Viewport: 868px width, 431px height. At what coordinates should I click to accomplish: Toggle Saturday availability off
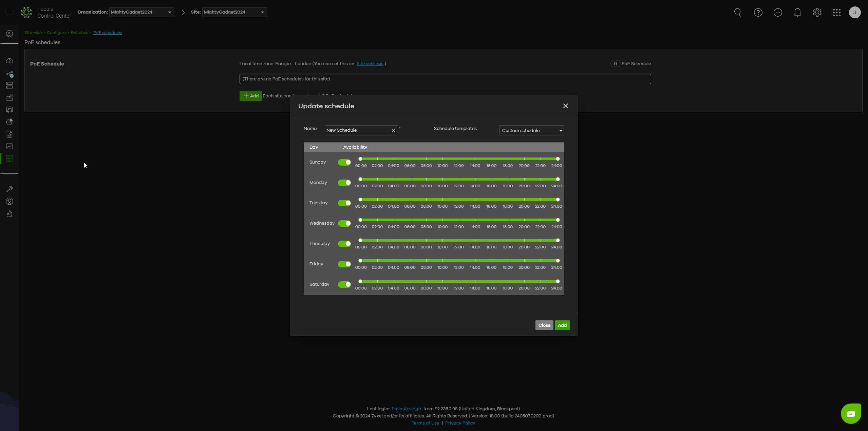point(344,284)
